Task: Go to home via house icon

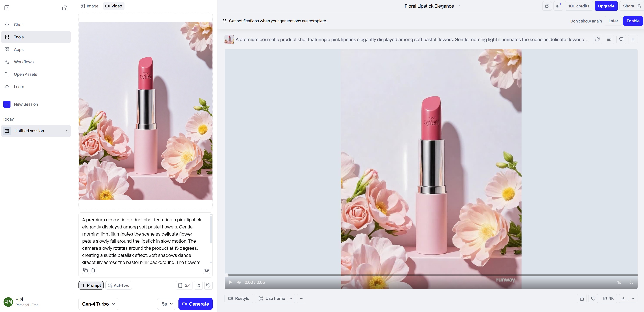Action: pos(64,8)
